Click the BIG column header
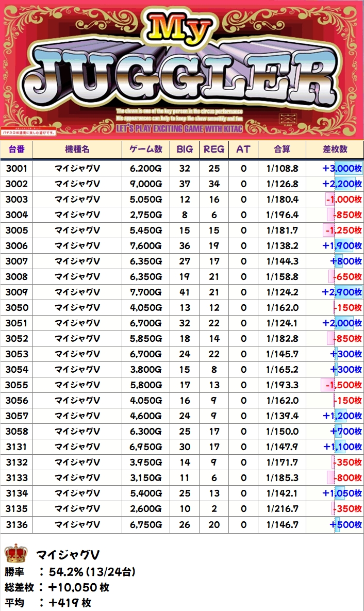 coord(185,149)
